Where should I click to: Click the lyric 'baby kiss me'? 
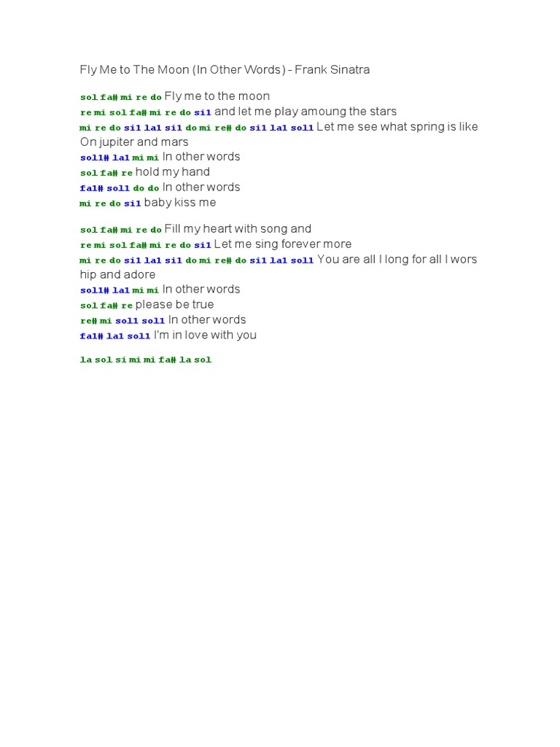click(180, 203)
